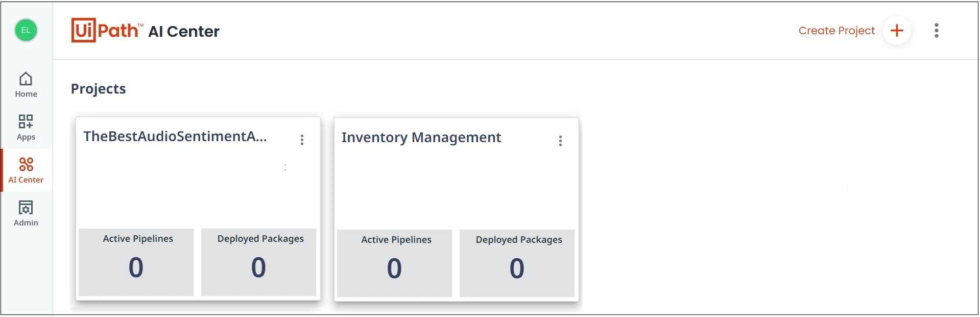Click the plus Create Project icon
The image size is (980, 317).
[x=897, y=31]
